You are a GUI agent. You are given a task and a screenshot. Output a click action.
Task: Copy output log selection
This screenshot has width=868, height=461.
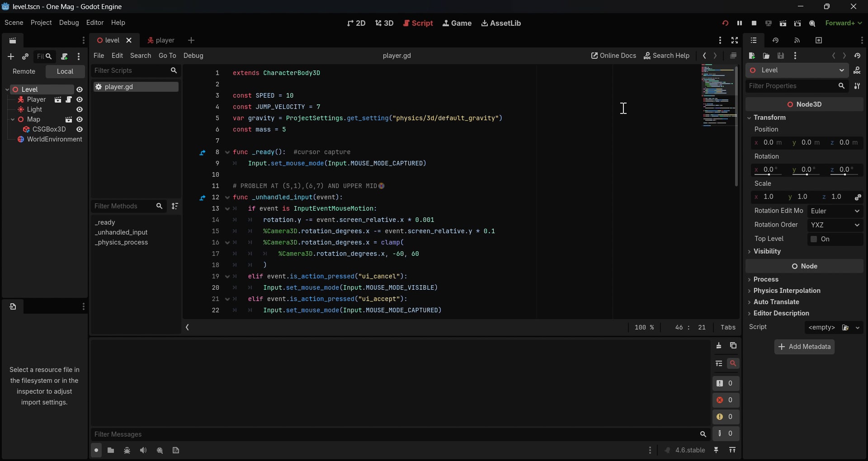733,346
